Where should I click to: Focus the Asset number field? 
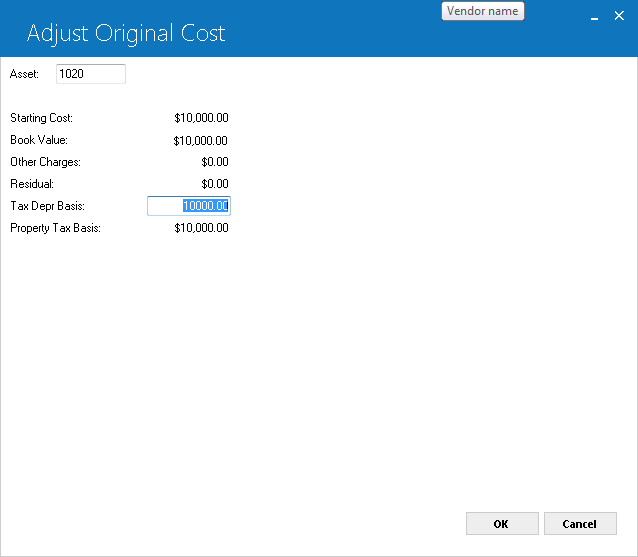[91, 74]
